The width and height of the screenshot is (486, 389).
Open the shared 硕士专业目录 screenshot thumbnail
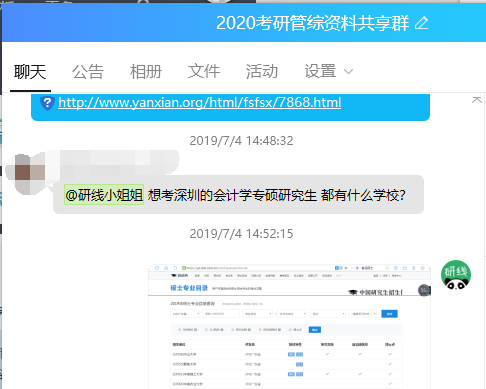click(289, 327)
